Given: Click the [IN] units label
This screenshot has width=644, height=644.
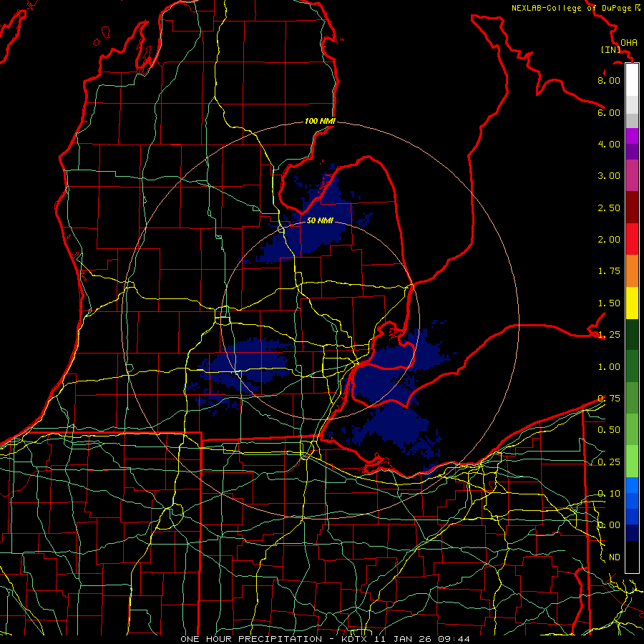Looking at the screenshot, I should tap(611, 49).
